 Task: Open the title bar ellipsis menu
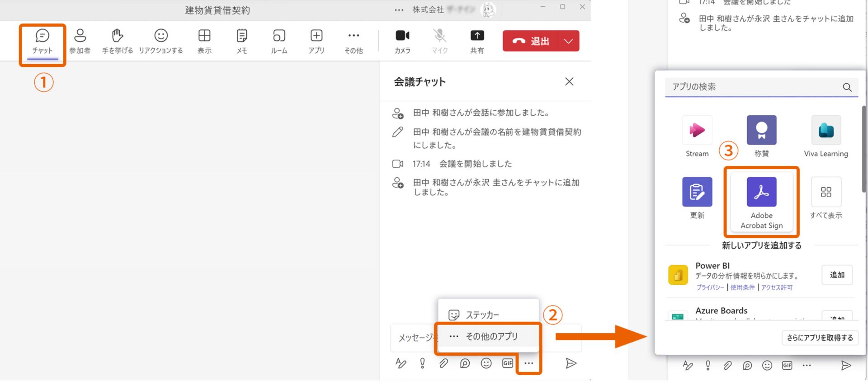399,10
